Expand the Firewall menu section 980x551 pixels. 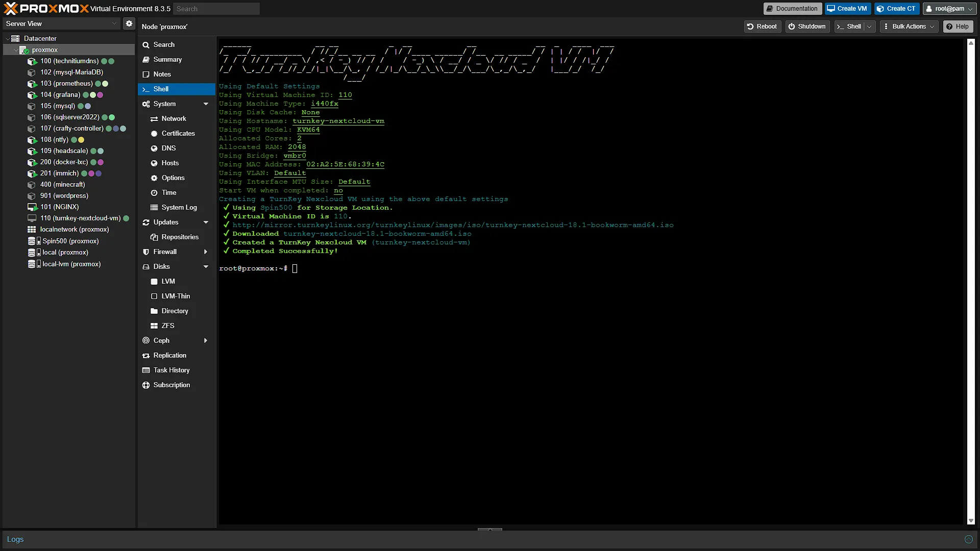(x=206, y=252)
